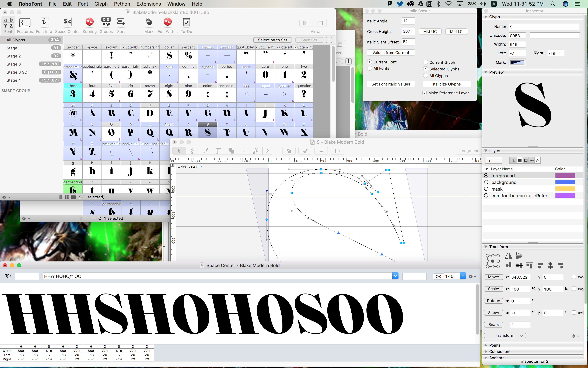
Task: Click the Italicize Glyphs button
Action: [x=447, y=84]
